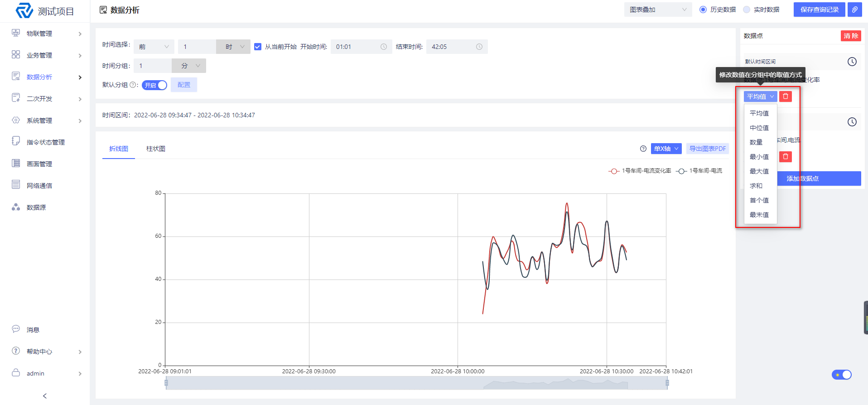The image size is (868, 405).
Task: Click 导出图表PDF button
Action: tap(708, 149)
